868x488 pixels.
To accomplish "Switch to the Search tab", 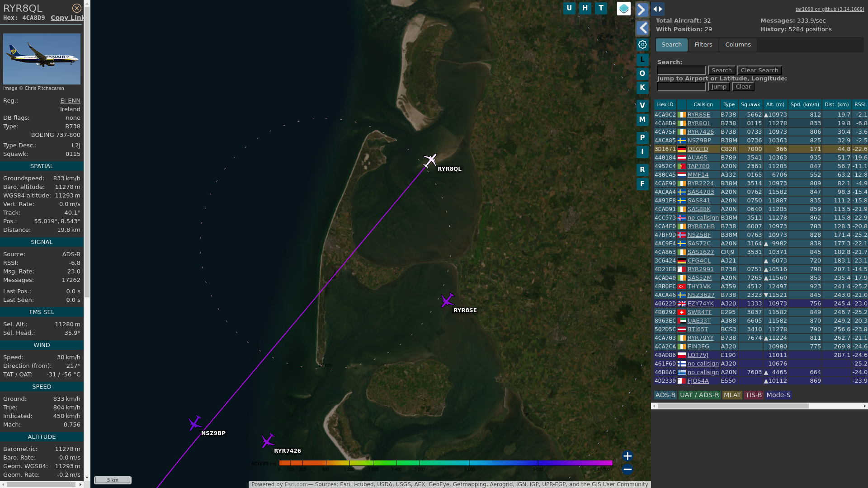I will pos(672,45).
